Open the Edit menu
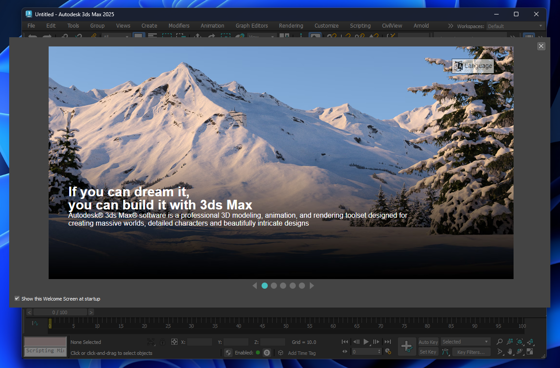Screen dimensions: 560x368 (51, 26)
